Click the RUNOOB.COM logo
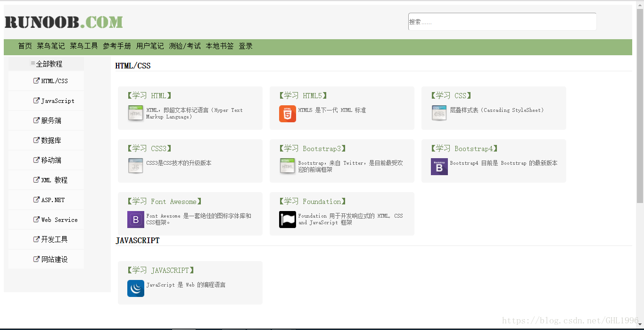Image resolution: width=644 pixels, height=330 pixels. [64, 22]
